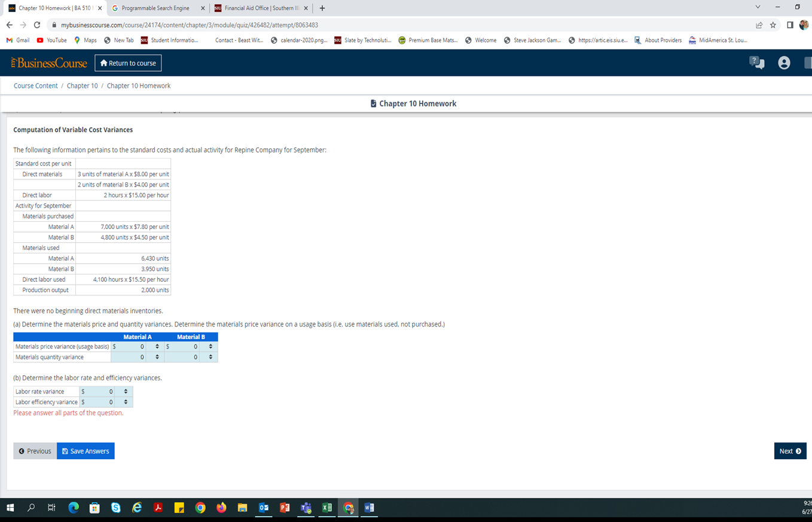This screenshot has width=812, height=522.
Task: Launch Excel from the taskbar
Action: (x=326, y=508)
